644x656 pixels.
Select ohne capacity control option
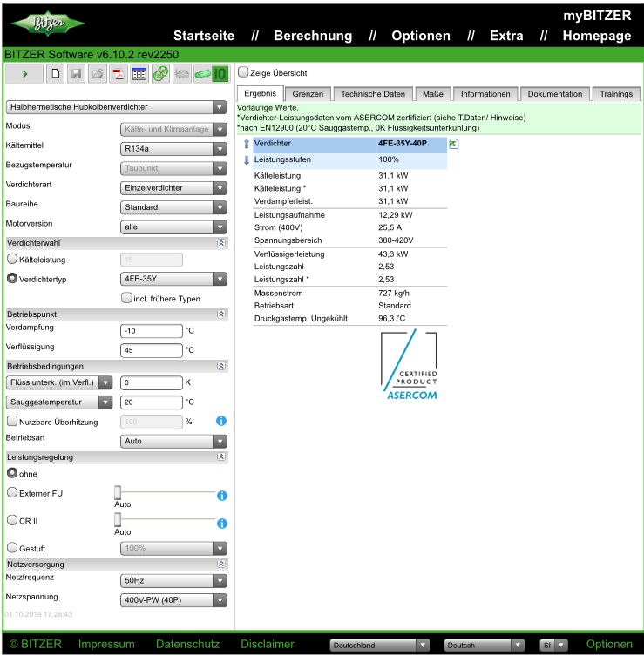12,473
